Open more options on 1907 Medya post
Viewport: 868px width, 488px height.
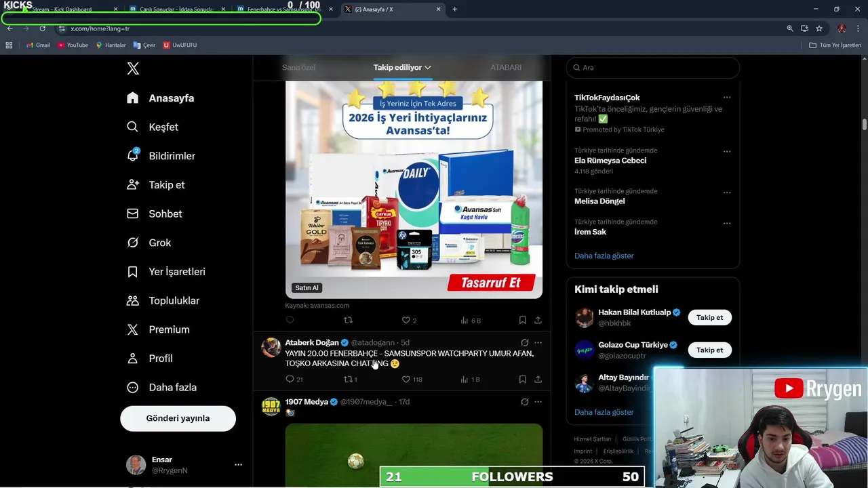click(538, 402)
